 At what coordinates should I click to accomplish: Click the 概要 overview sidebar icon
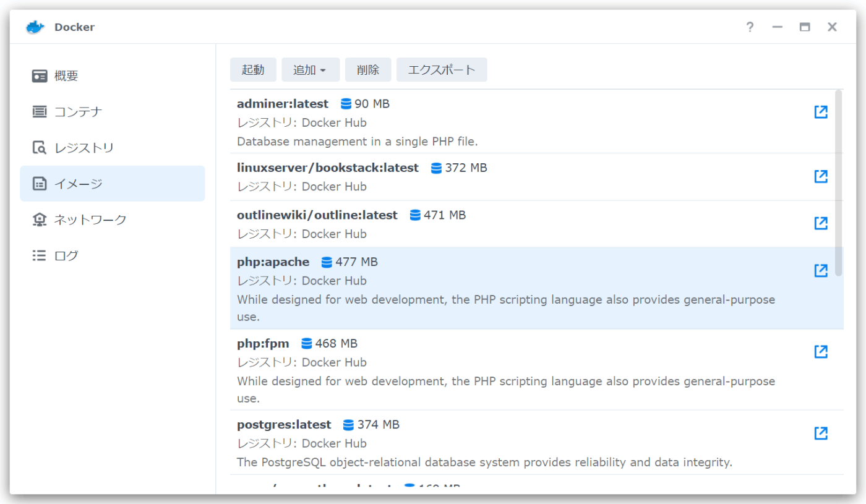(40, 76)
